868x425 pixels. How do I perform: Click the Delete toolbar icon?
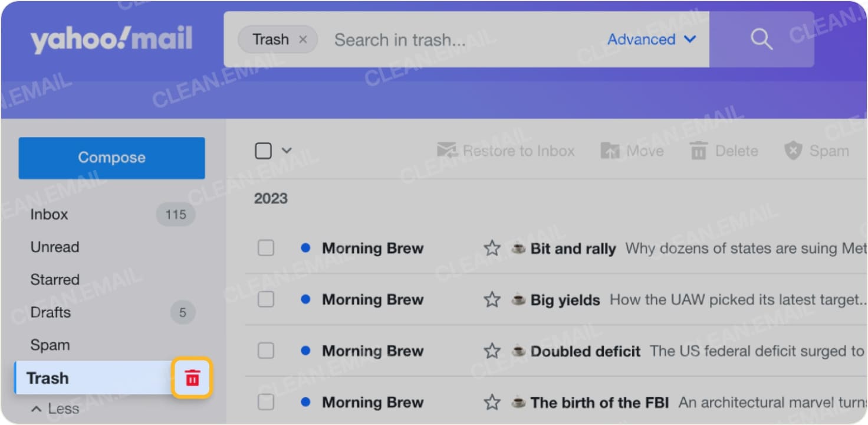tap(698, 151)
